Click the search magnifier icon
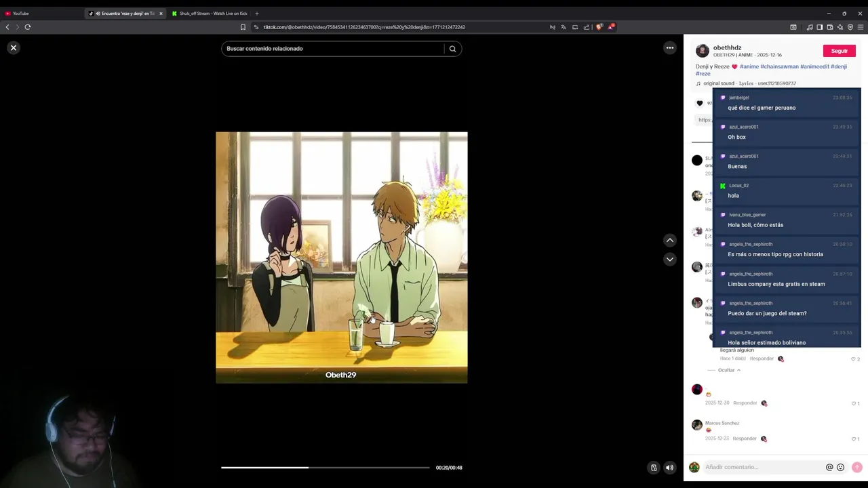Viewport: 868px width, 488px height. coord(452,49)
